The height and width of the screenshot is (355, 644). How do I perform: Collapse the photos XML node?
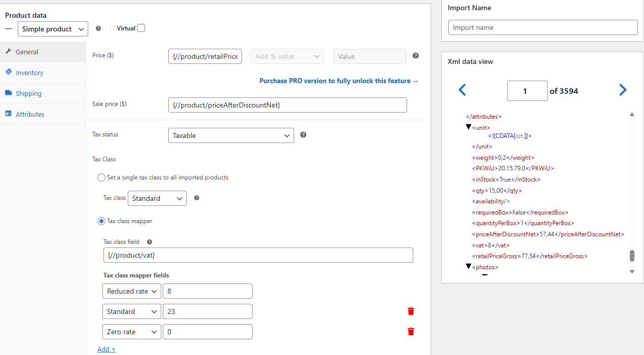pos(469,266)
